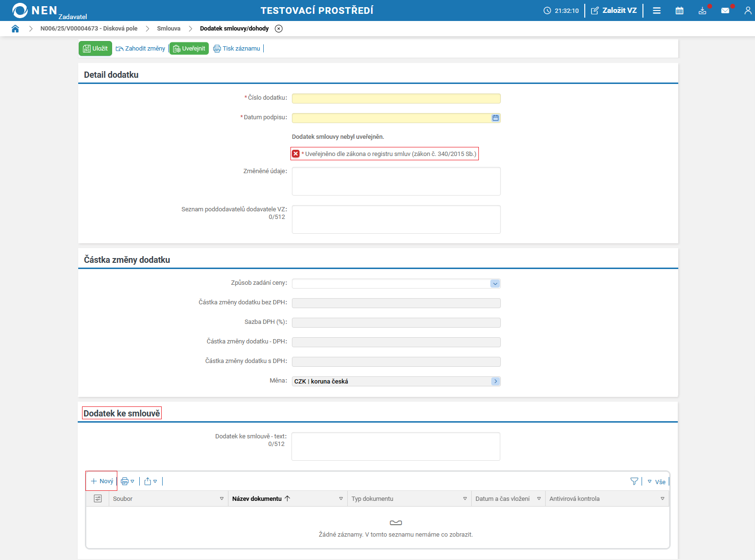
Task: Open the Vše view dropdown
Action: 656,482
